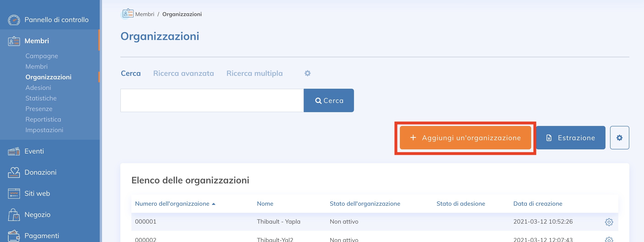Click the gear icon next to Estrazione

tap(619, 137)
